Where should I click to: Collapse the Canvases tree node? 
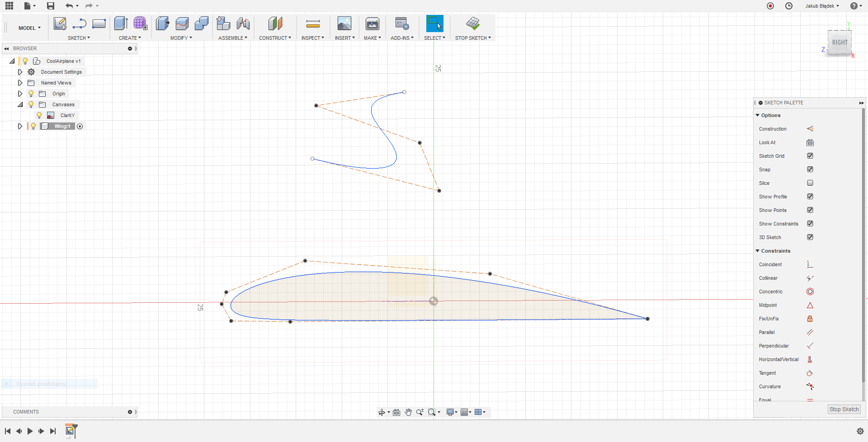coord(20,104)
